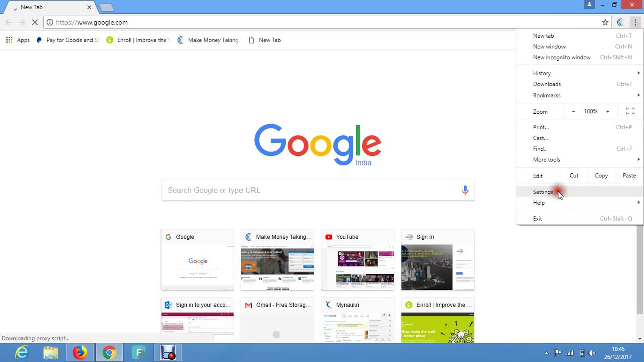Viewport: 644px width, 362px height.
Task: Open the Sign in to your account tile
Action: 197,320
